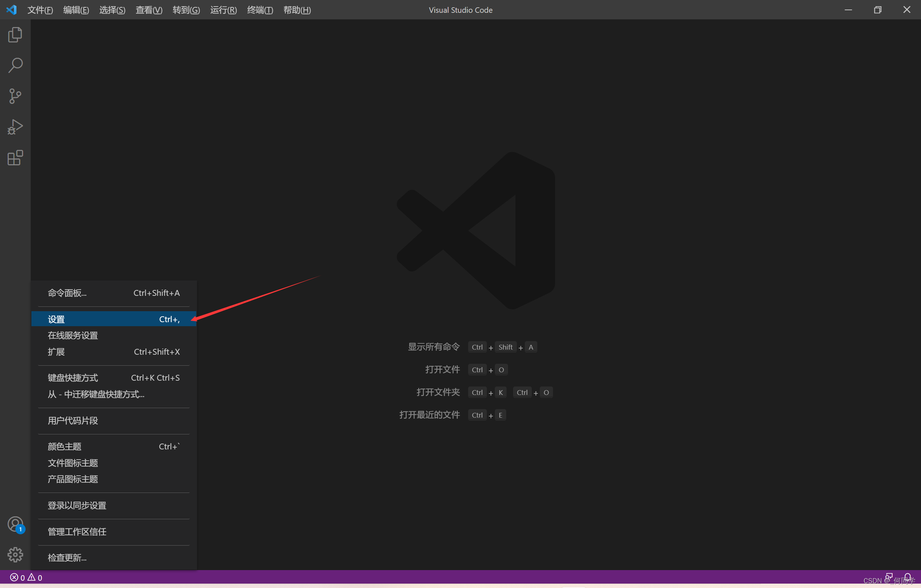Image resolution: width=921 pixels, height=588 pixels.
Task: Open Source Control view icon
Action: 15,96
